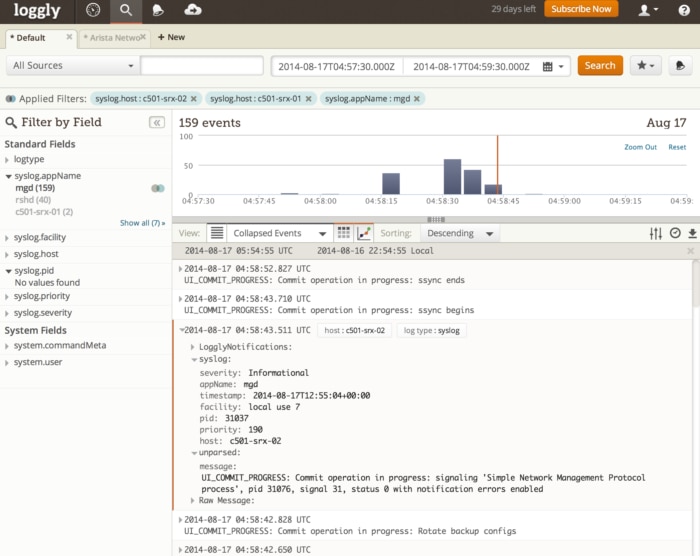Click the alerts bell icon in top navigation
This screenshot has width=700, height=556.
click(158, 10)
